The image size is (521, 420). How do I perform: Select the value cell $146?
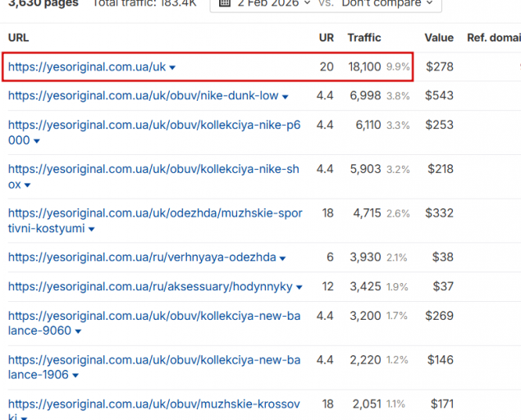point(441,360)
